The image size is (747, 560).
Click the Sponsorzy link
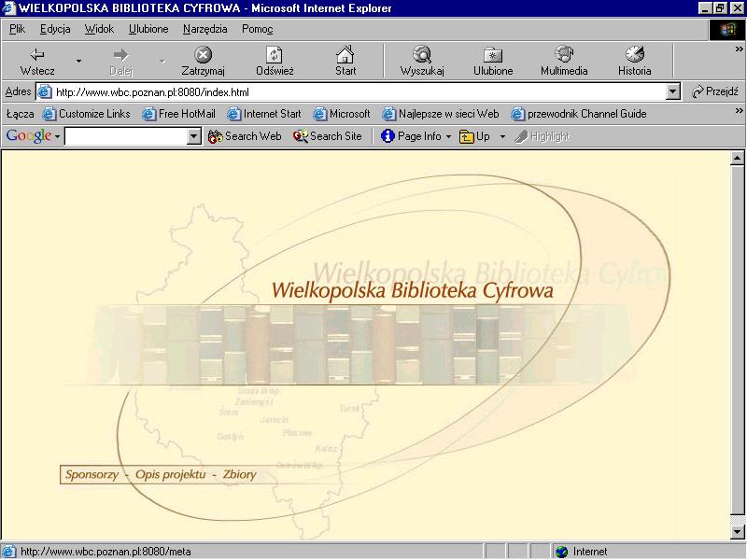[92, 474]
